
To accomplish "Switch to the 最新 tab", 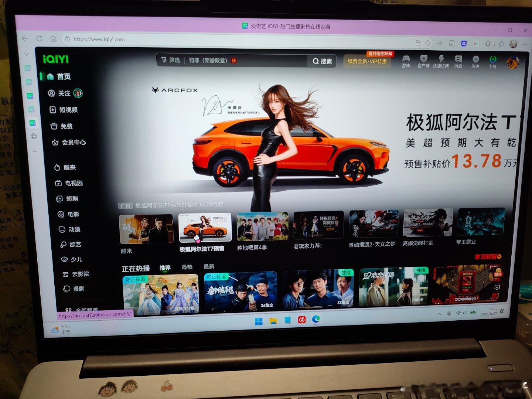I will pos(209,267).
